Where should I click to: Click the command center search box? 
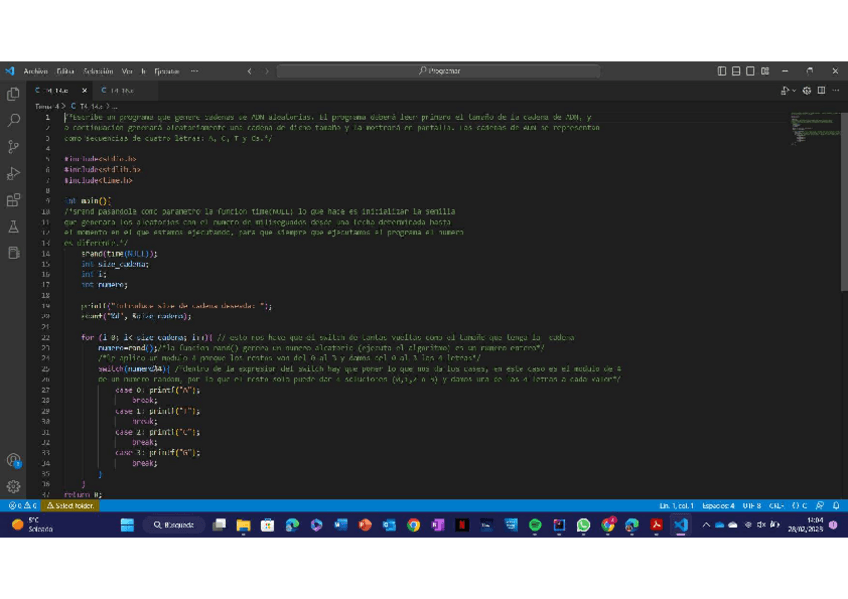click(438, 71)
